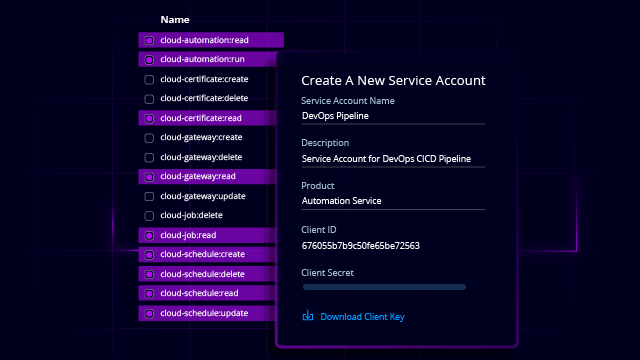Uncheck the cloud-gateway:read checkbox
This screenshot has height=360, width=640.
pyautogui.click(x=149, y=177)
